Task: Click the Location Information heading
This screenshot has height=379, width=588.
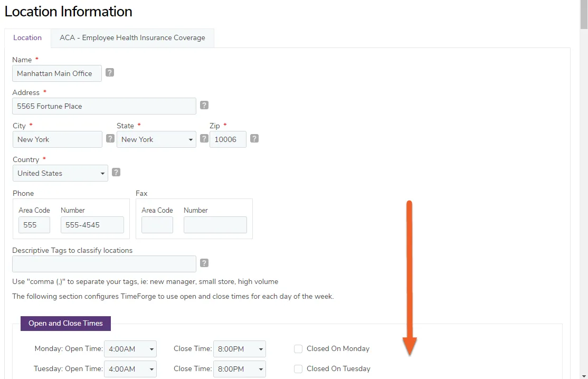Action: tap(68, 11)
